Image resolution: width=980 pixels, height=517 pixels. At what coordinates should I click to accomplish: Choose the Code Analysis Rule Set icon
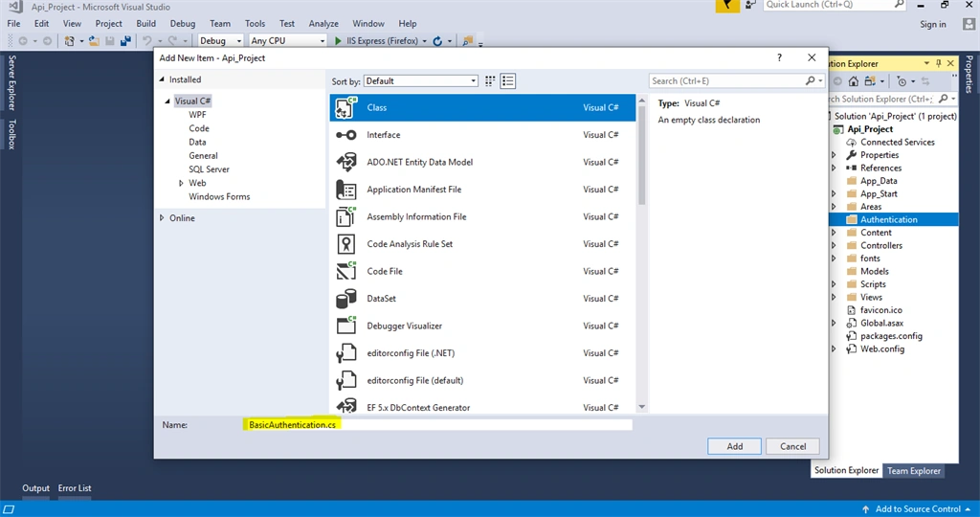(x=345, y=244)
